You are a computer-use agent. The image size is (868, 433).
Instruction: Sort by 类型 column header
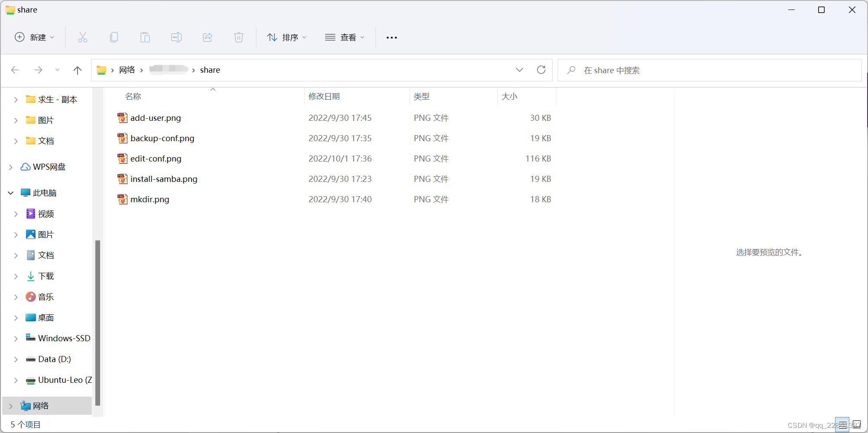pos(422,96)
